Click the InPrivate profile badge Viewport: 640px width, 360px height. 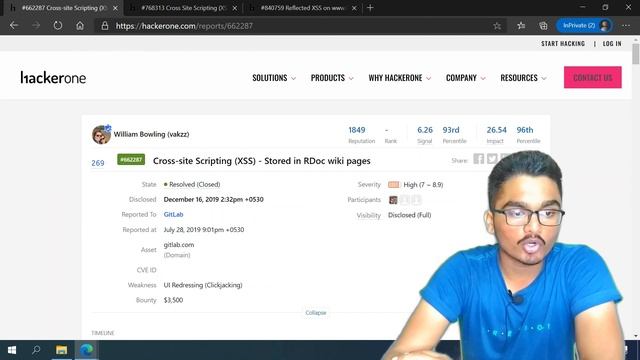[x=584, y=25]
